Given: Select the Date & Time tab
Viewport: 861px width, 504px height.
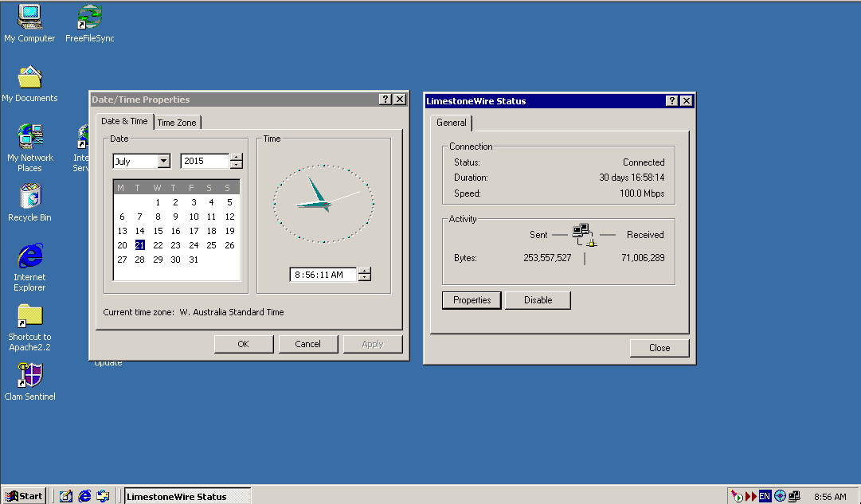Looking at the screenshot, I should [x=124, y=121].
